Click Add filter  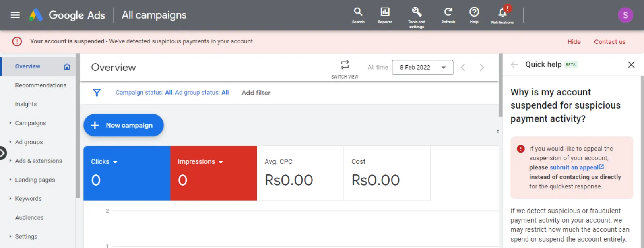click(x=256, y=93)
